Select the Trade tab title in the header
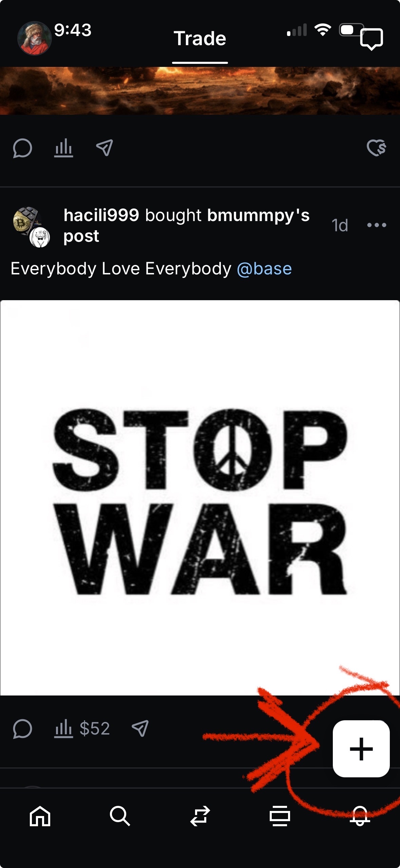The height and width of the screenshot is (868, 400). tap(200, 39)
